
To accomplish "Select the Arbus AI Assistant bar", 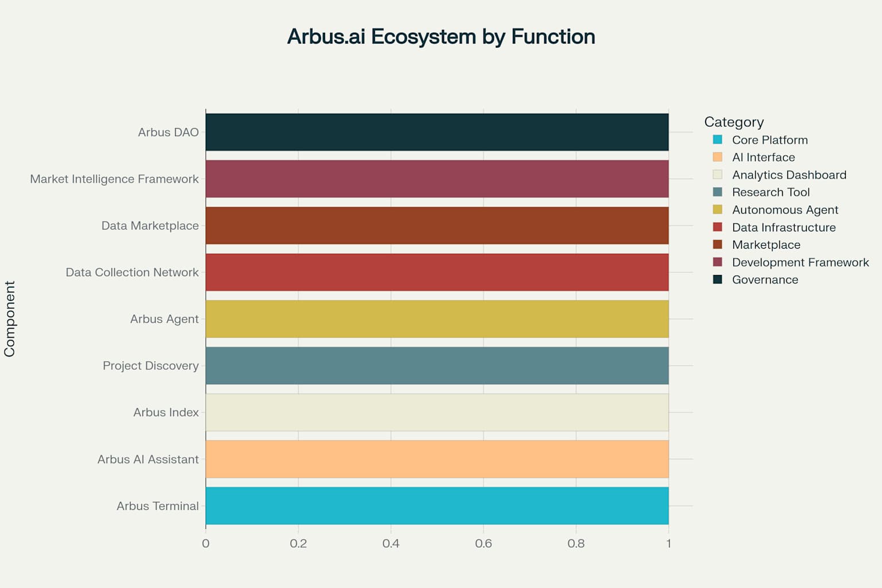I will 437,459.
